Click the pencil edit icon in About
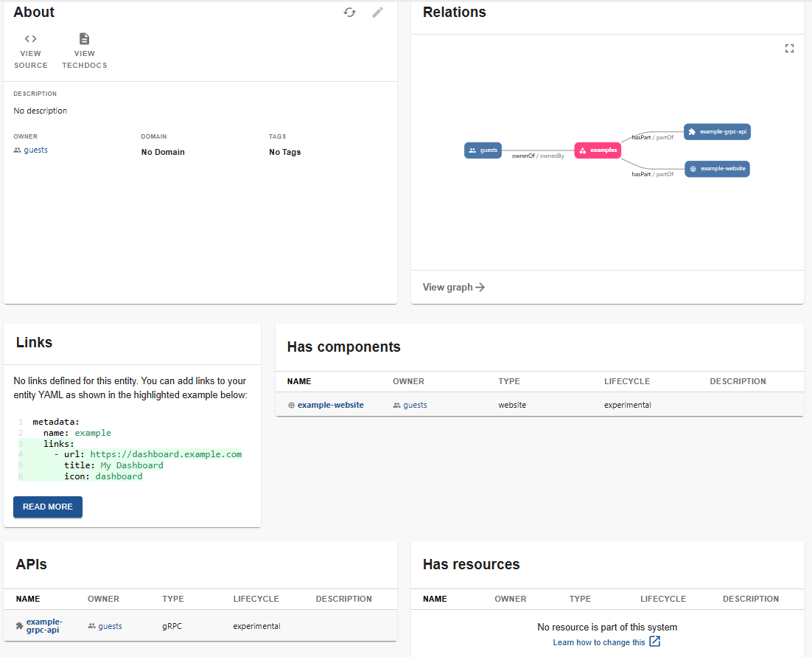 click(378, 13)
